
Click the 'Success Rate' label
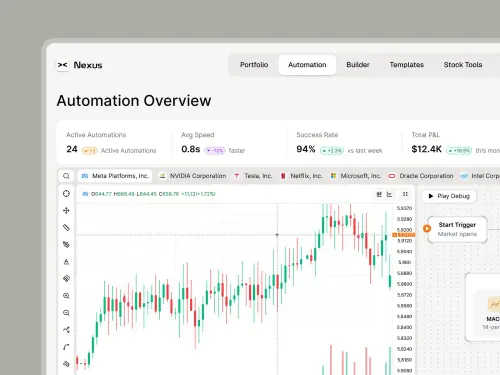[317, 135]
